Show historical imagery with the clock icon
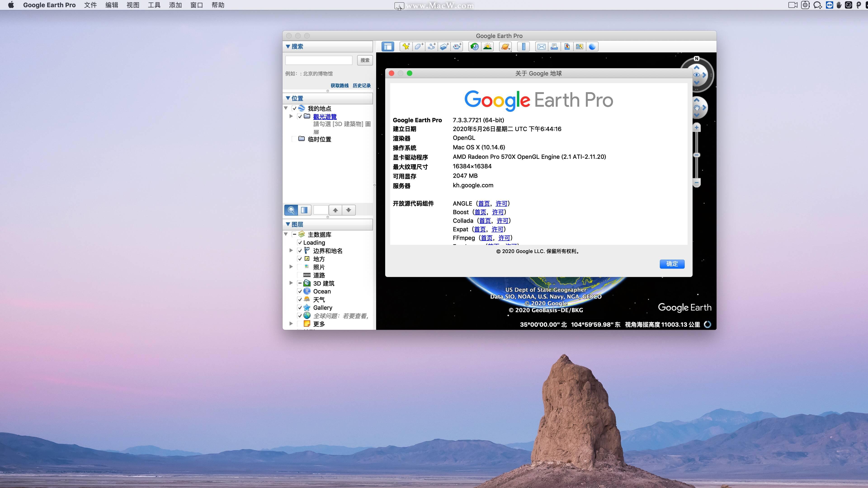The width and height of the screenshot is (868, 488). 474,47
